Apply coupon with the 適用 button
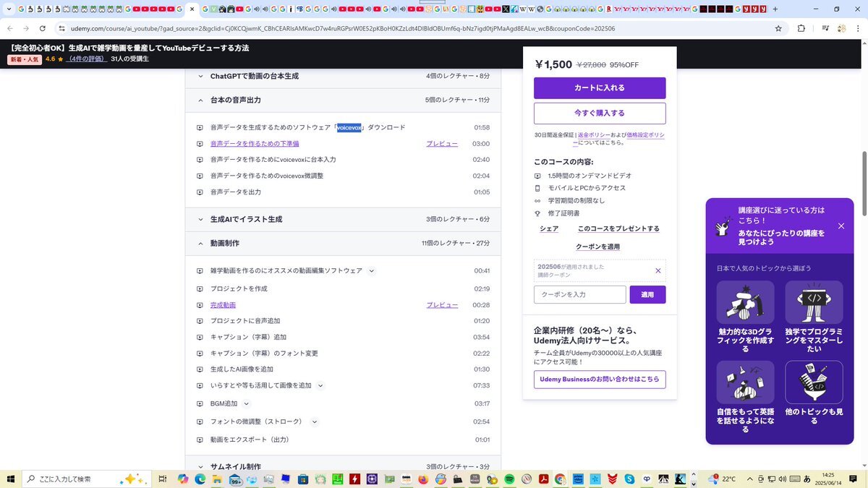The height and width of the screenshot is (488, 868). [x=648, y=295]
